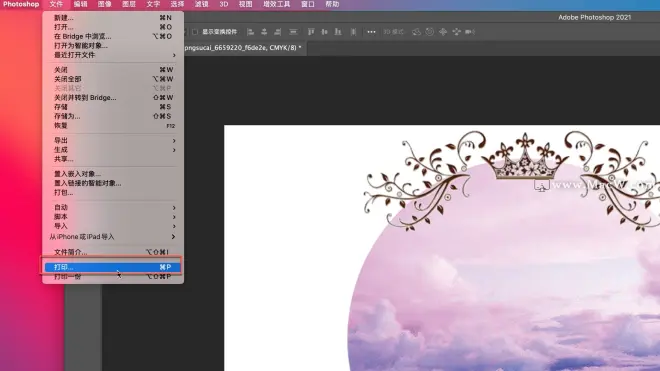
Task: Open the 帮助 menu in menu bar
Action: pos(332,4)
